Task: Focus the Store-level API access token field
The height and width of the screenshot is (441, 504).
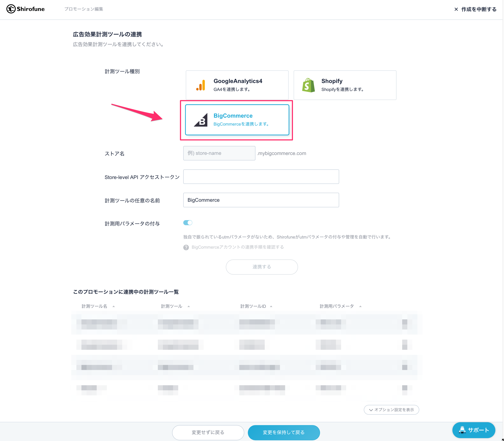Action: point(261,176)
